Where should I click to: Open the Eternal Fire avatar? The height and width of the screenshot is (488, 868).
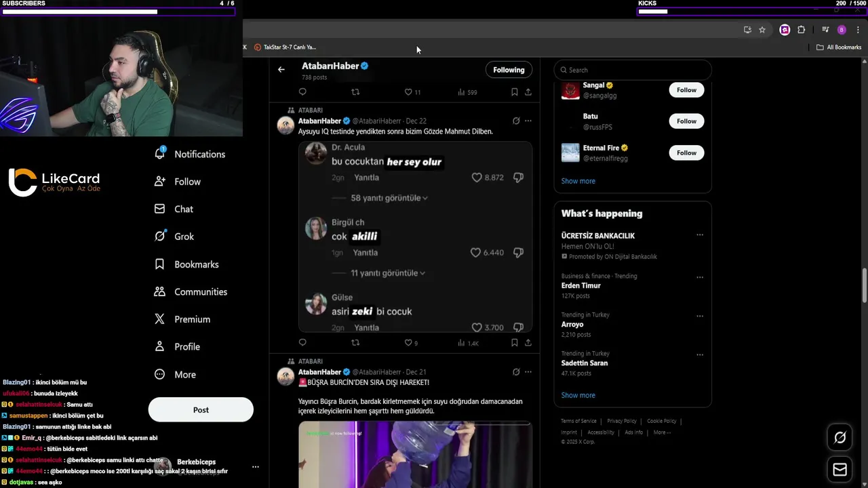[570, 152]
